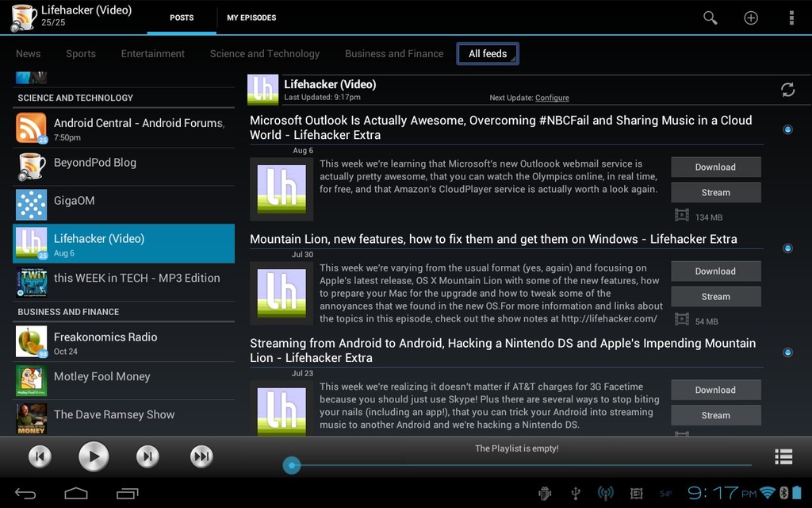
Task: Tap the skip forward button
Action: coord(201,456)
